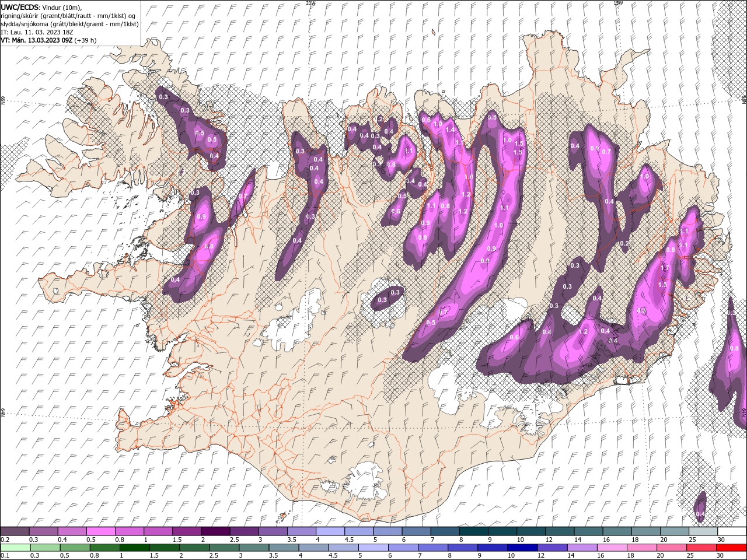Click the UWC/ECDS title in the header box
Image resolution: width=747 pixels, height=560 pixels.
[20, 7]
